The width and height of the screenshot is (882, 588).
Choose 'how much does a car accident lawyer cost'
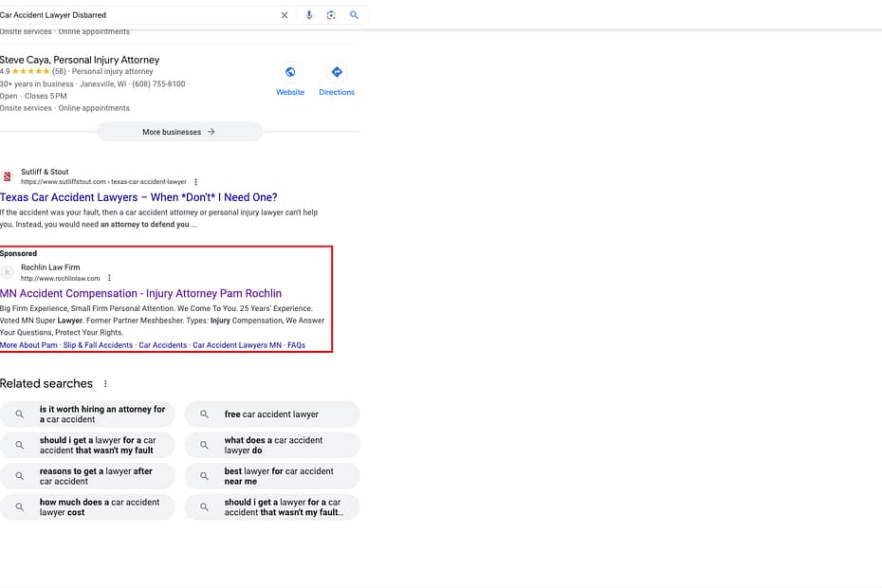87,507
